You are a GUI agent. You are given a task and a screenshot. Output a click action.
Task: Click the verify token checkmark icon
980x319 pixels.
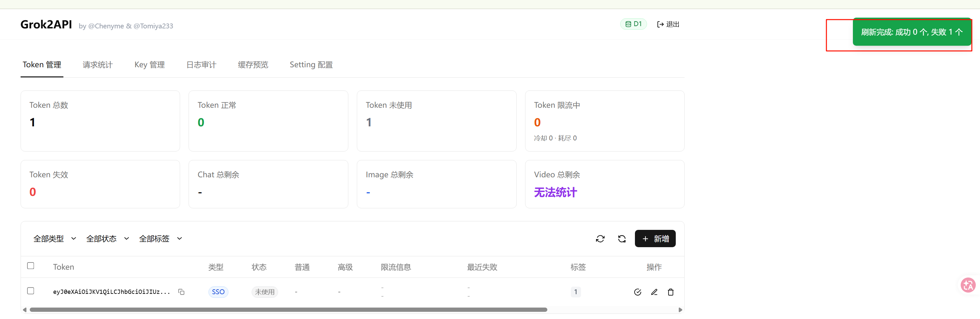point(638,292)
